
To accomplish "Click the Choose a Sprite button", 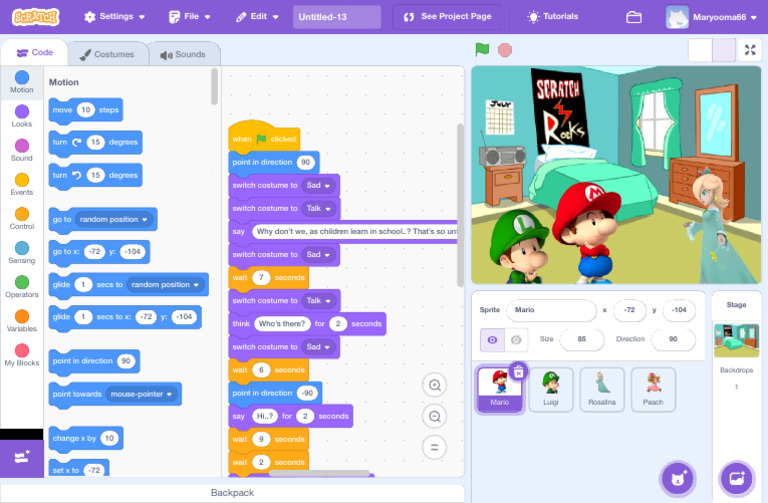I will (678, 478).
